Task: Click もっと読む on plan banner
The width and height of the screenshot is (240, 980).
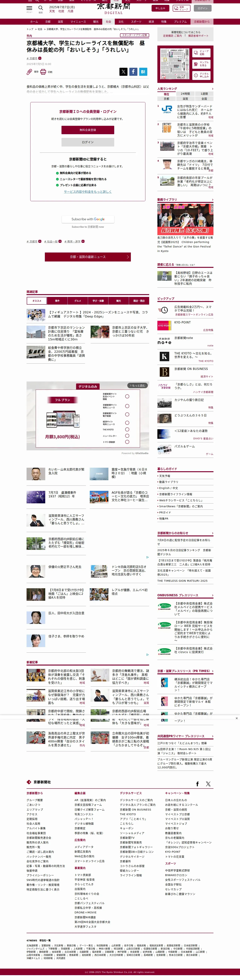Action: click(x=137, y=385)
